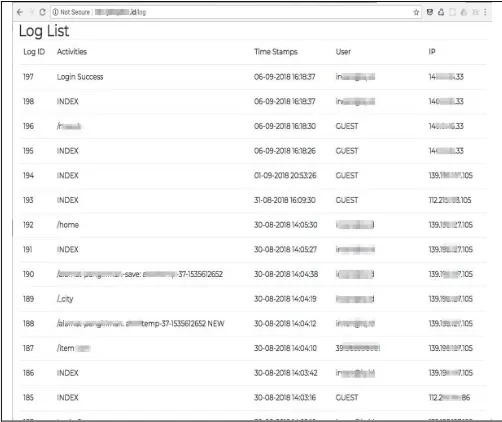Click timestamp 30-08-2018 14:03:42

pyautogui.click(x=286, y=373)
